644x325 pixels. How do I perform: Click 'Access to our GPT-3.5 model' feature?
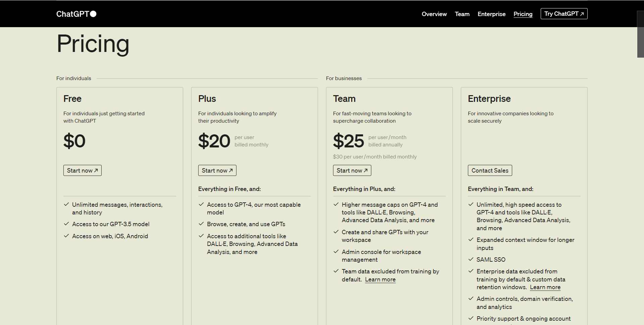111,224
